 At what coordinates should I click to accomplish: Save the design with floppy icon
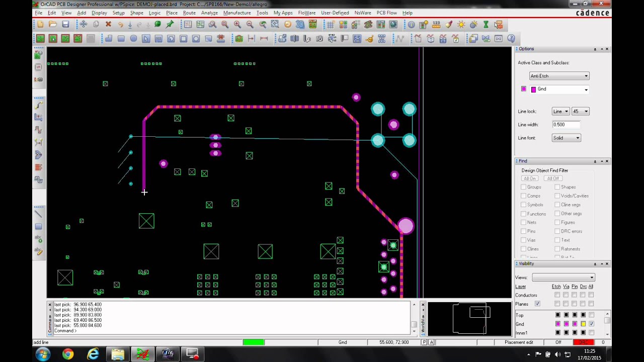(65, 24)
